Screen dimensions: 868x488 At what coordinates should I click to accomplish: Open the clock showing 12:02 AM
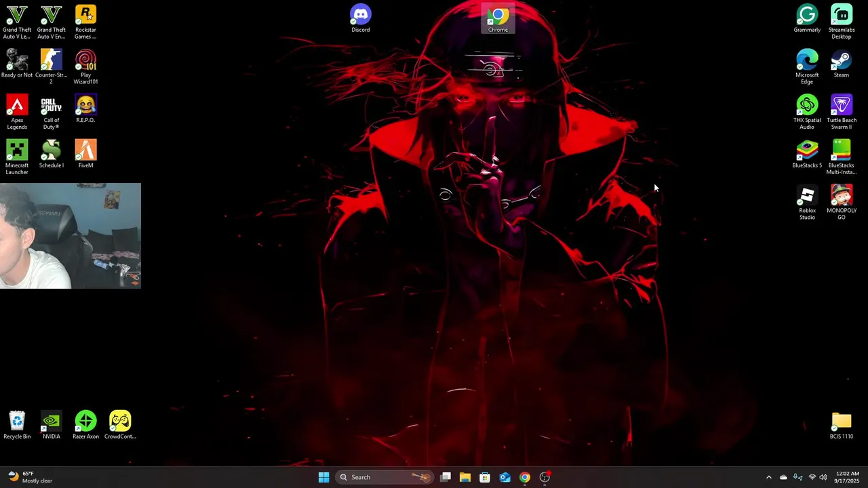(848, 477)
